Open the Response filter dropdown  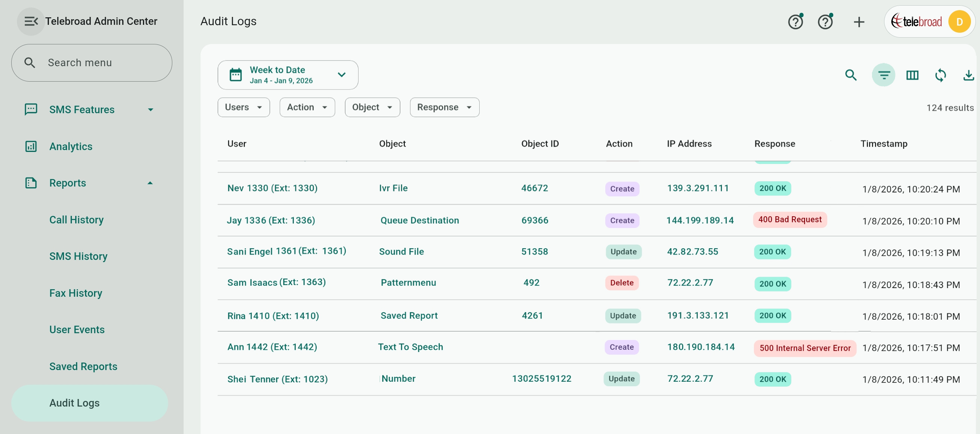(x=444, y=107)
